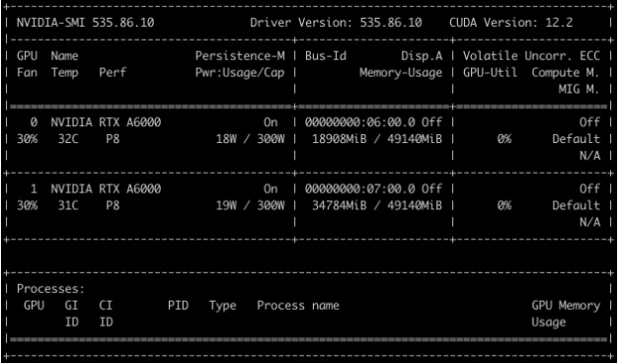The image size is (620, 364).
Task: Click the 'Process name' column header
Action: pos(298,306)
